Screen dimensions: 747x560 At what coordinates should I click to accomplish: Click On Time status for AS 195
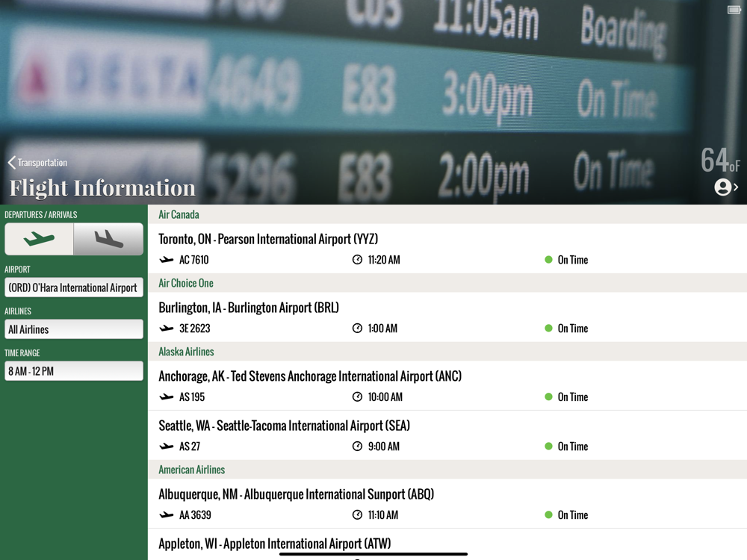pyautogui.click(x=566, y=397)
